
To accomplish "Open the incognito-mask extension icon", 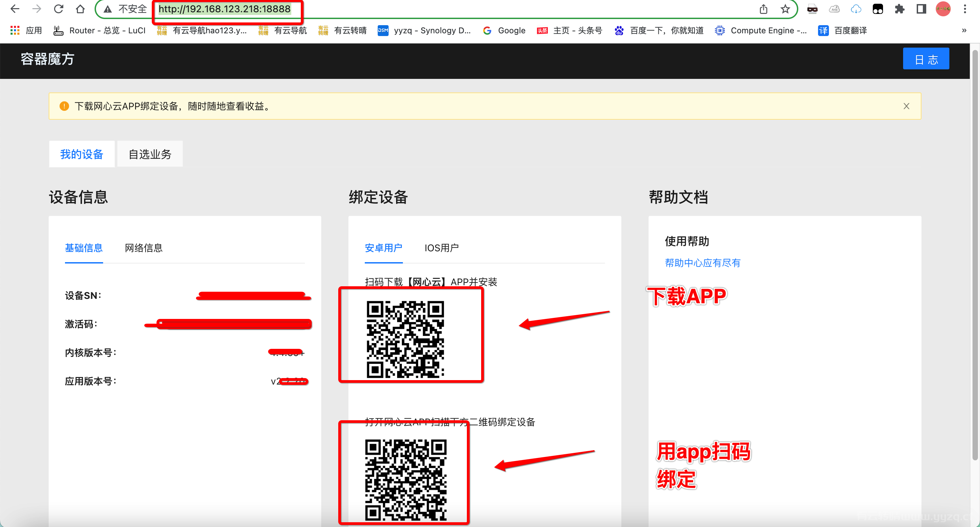I will click(x=812, y=9).
